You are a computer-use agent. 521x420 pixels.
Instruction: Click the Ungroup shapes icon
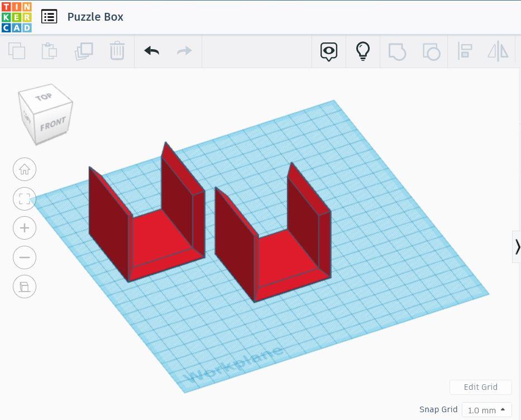click(x=431, y=51)
